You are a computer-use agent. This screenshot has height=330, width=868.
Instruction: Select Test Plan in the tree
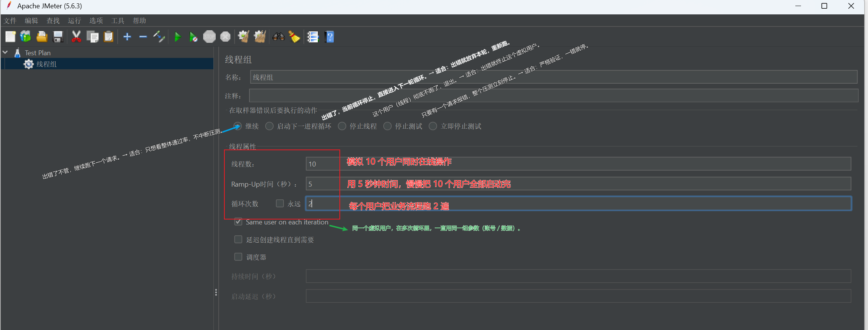coord(38,53)
